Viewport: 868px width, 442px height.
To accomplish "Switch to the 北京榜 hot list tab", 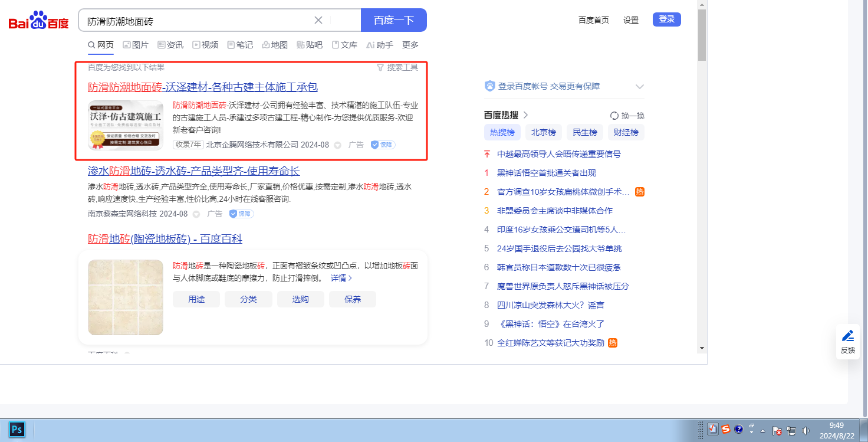I will [x=543, y=132].
